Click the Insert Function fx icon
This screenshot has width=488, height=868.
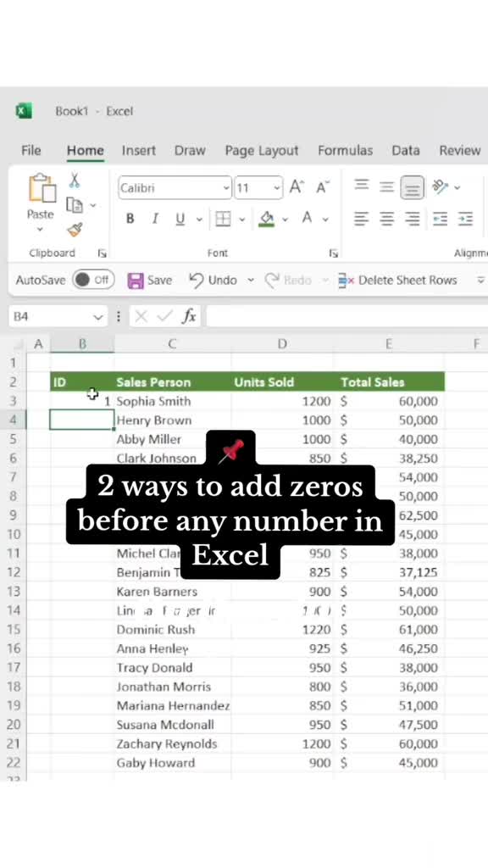[189, 316]
